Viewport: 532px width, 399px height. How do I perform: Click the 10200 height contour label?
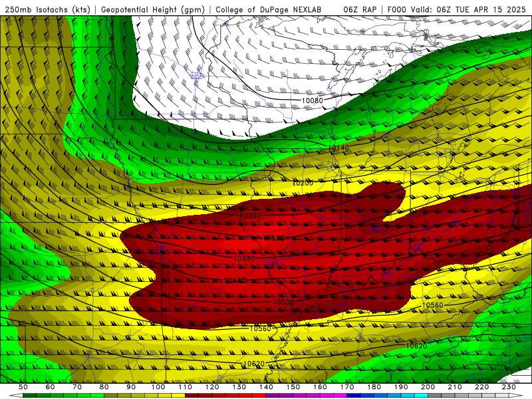[303, 184]
